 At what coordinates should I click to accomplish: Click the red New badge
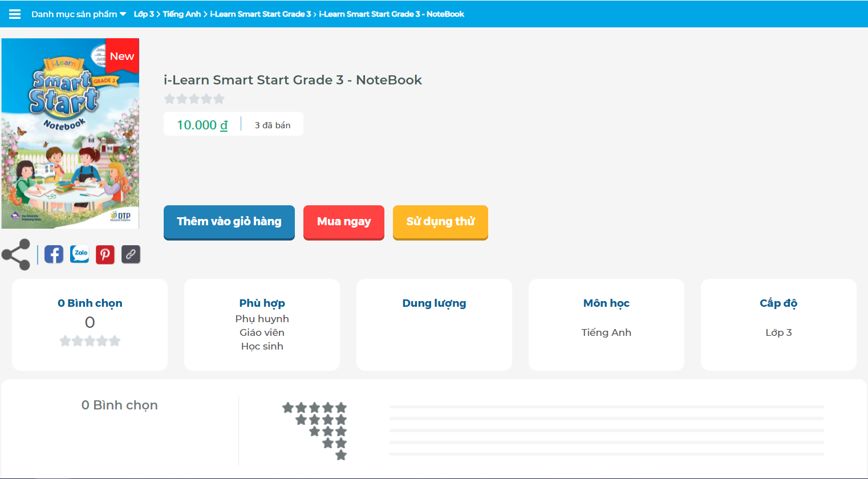(122, 56)
